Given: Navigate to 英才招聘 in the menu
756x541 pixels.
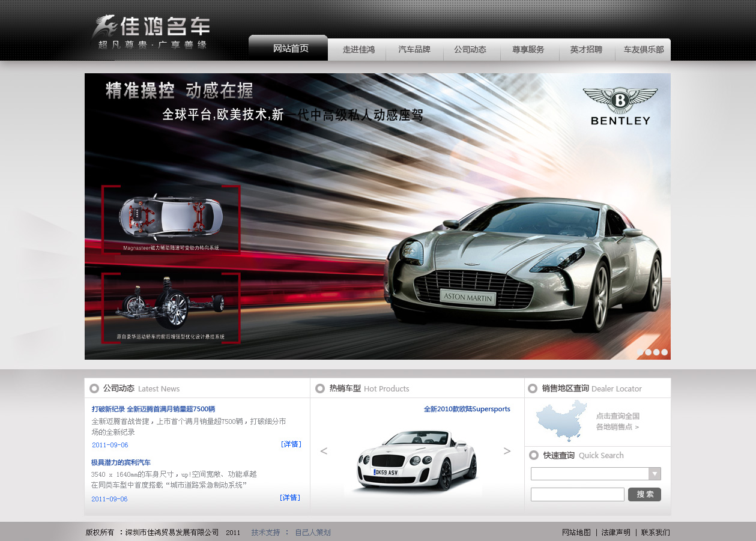Looking at the screenshot, I should coord(586,50).
